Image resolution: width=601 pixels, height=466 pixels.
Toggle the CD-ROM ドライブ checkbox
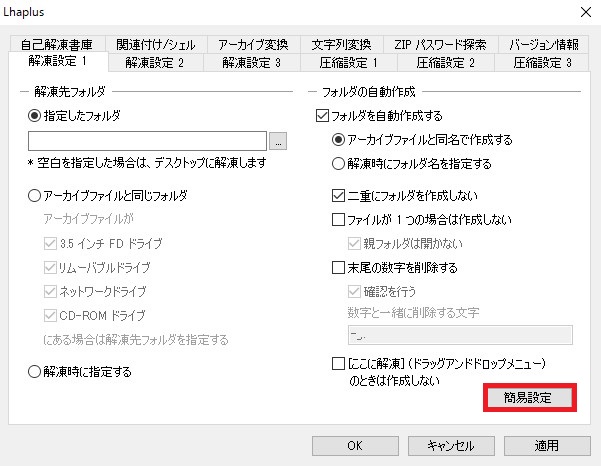pyautogui.click(x=50, y=316)
